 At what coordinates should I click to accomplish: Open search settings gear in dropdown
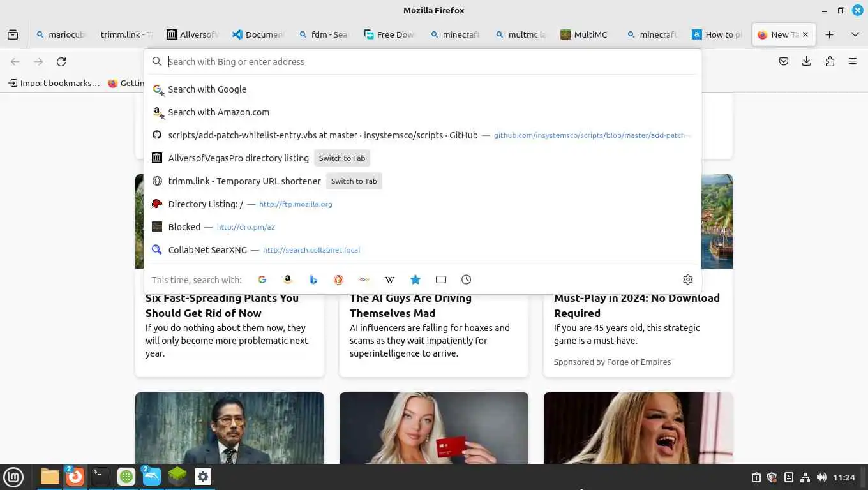tap(688, 279)
